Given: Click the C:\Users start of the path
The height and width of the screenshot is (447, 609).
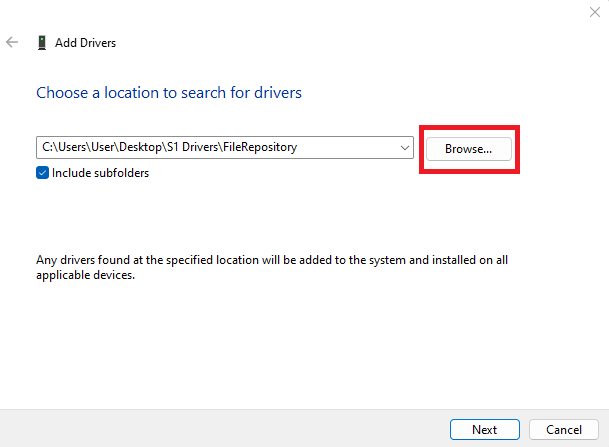Looking at the screenshot, I should click(x=64, y=147).
